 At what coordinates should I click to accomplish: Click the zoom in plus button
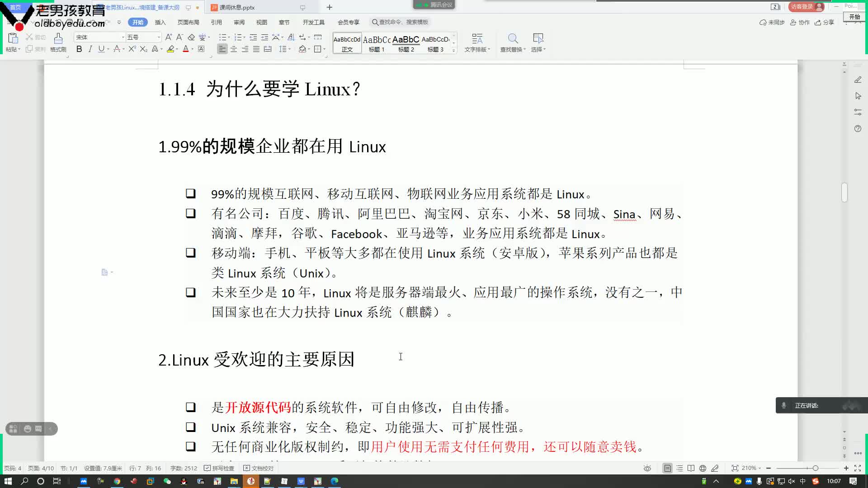click(x=846, y=468)
